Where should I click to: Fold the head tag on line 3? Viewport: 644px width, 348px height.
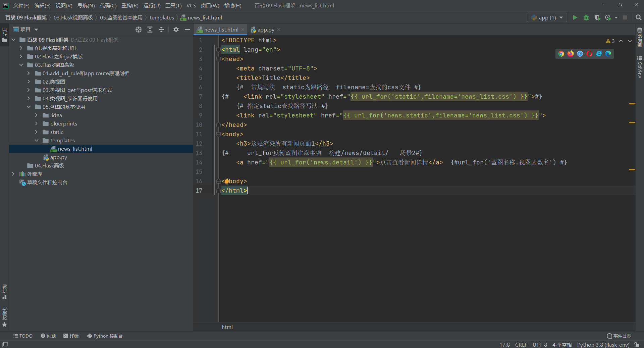pyautogui.click(x=218, y=59)
